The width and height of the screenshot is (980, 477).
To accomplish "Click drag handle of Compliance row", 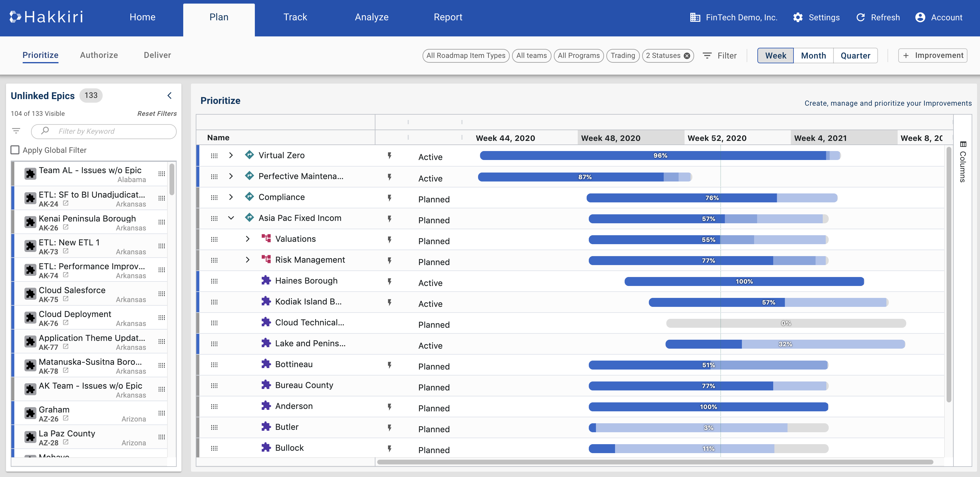I will [214, 198].
